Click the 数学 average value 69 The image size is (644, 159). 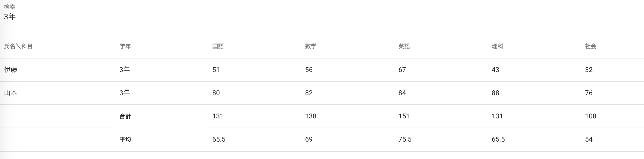(309, 139)
